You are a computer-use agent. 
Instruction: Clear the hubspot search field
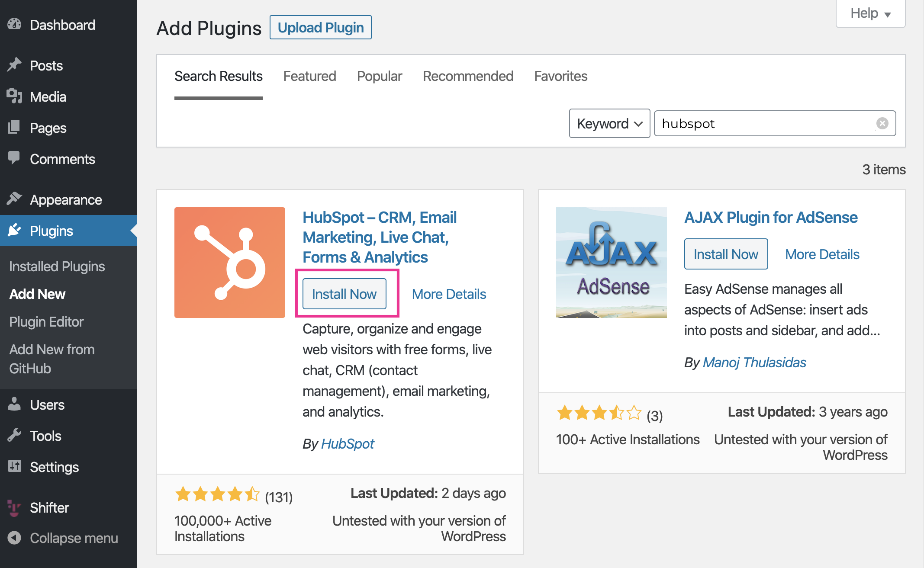pos(882,123)
